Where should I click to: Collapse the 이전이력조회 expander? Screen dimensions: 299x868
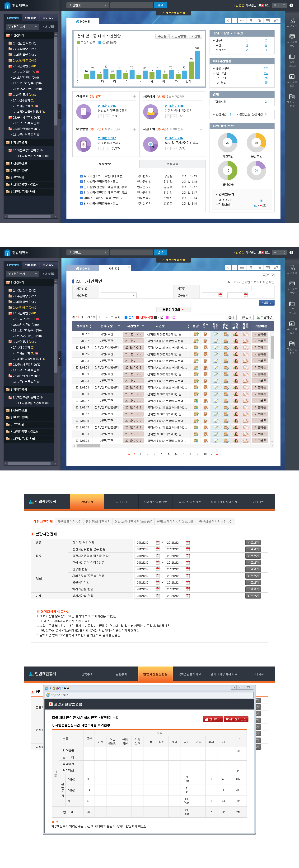click(x=173, y=310)
